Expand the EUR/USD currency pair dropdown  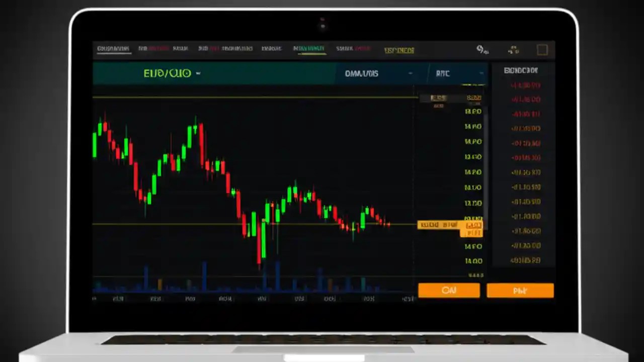click(x=198, y=73)
